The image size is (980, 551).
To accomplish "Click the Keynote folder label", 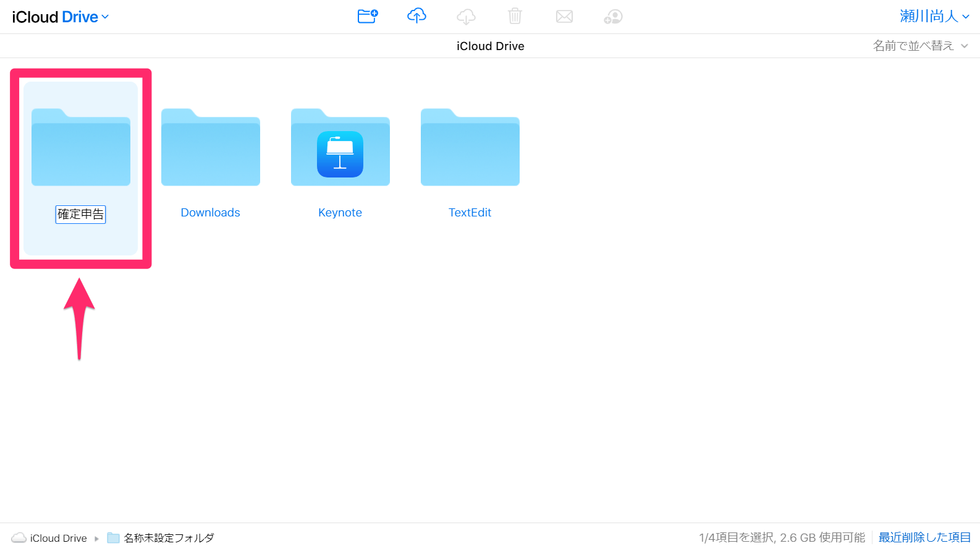I will (x=340, y=213).
